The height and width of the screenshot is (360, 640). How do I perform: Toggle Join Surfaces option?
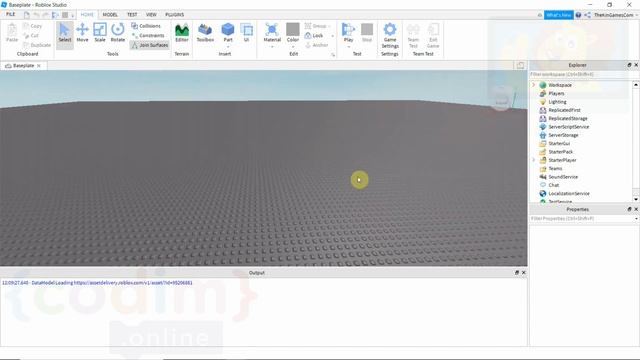click(x=149, y=45)
